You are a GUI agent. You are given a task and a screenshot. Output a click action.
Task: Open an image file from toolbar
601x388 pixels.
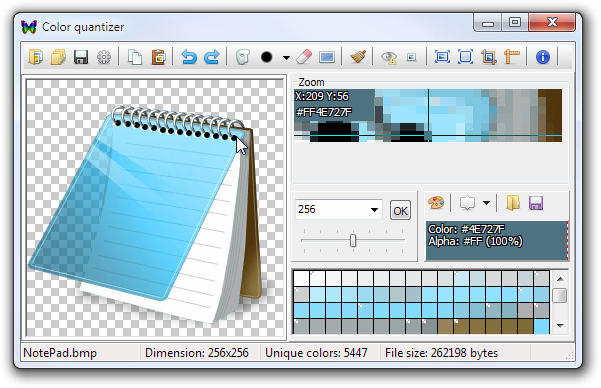click(36, 57)
